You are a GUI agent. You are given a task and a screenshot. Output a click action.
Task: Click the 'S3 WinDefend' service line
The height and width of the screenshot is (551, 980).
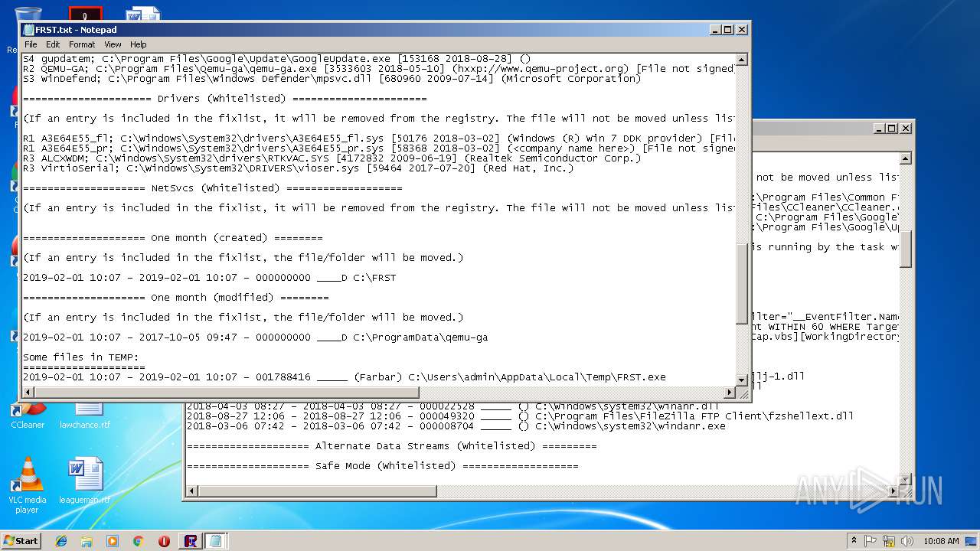(332, 78)
